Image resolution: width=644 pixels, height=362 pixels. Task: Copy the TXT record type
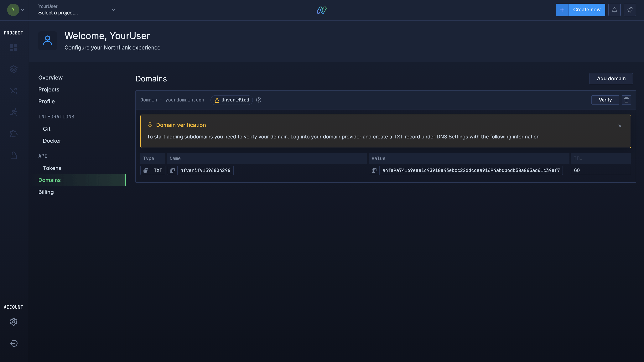(146, 170)
